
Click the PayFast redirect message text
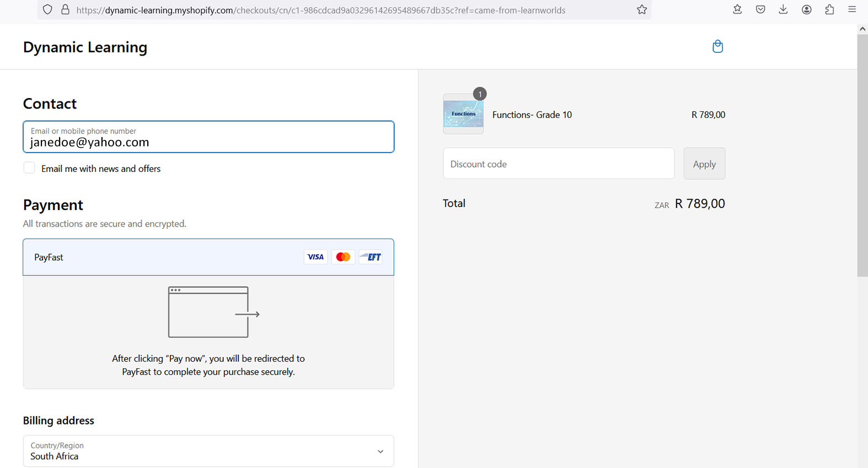(x=208, y=365)
